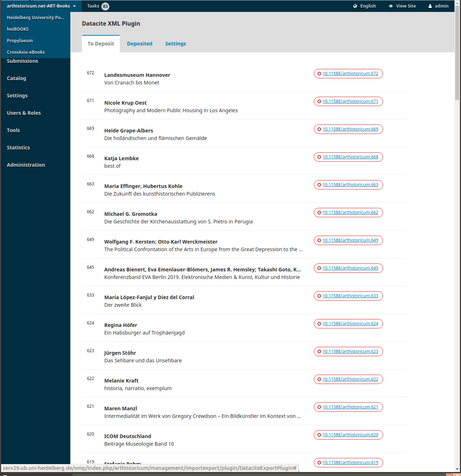Click red status circle for arthistoricum.662
461x476 pixels.
tap(319, 213)
